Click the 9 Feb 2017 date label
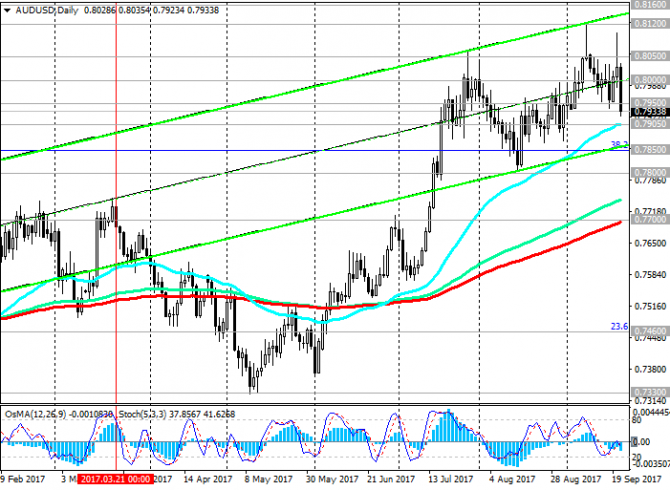The height and width of the screenshot is (490, 670). [x=23, y=479]
